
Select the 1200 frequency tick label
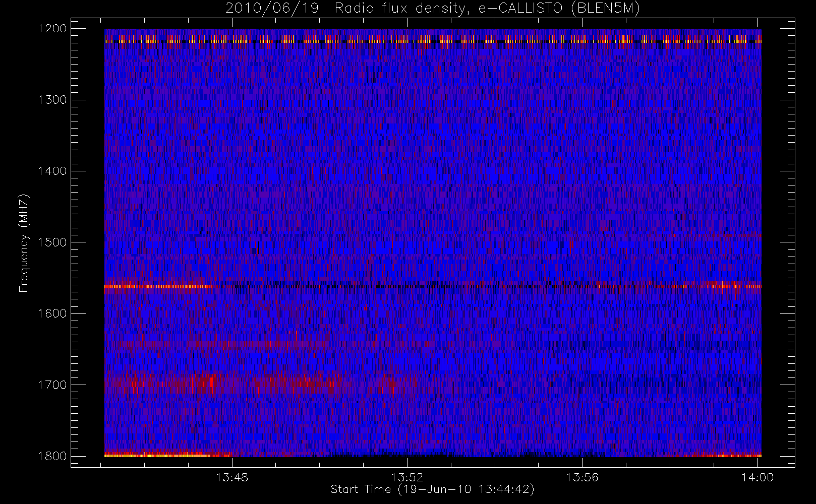[x=52, y=29]
